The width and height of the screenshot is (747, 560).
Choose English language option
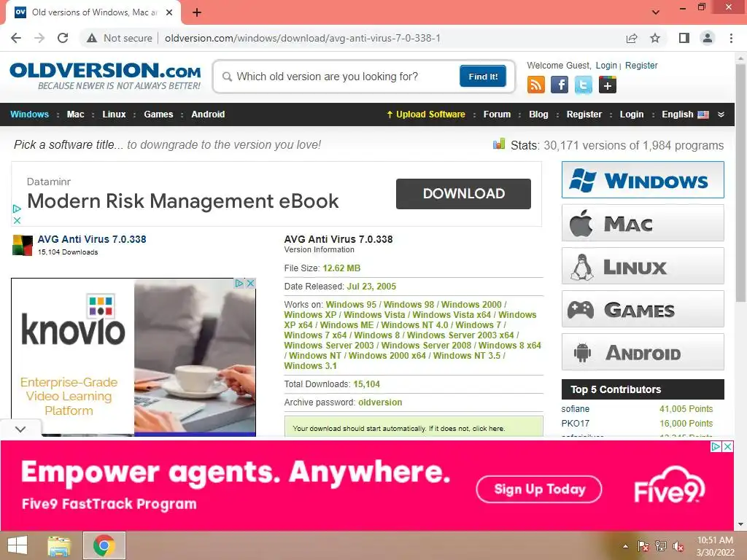tap(684, 114)
